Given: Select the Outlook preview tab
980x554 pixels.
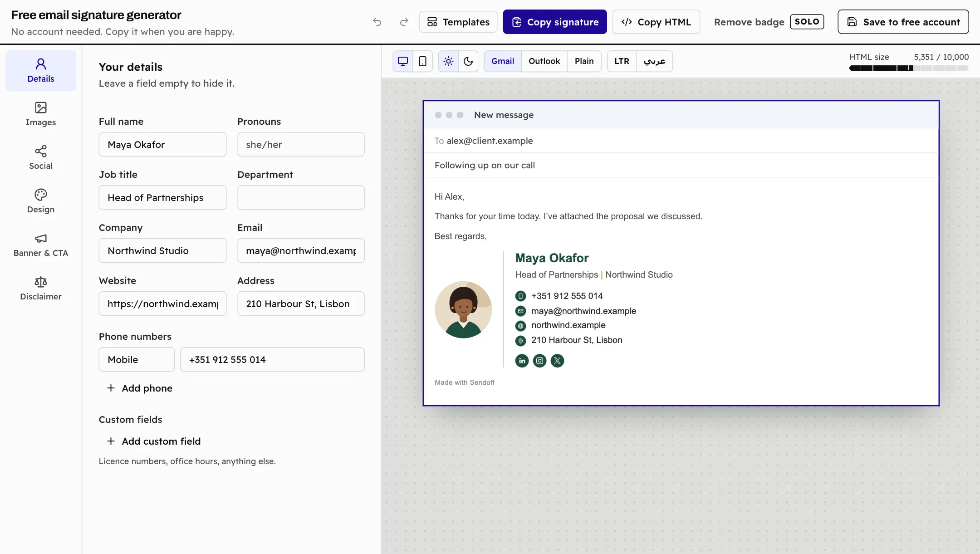Looking at the screenshot, I should click(544, 61).
